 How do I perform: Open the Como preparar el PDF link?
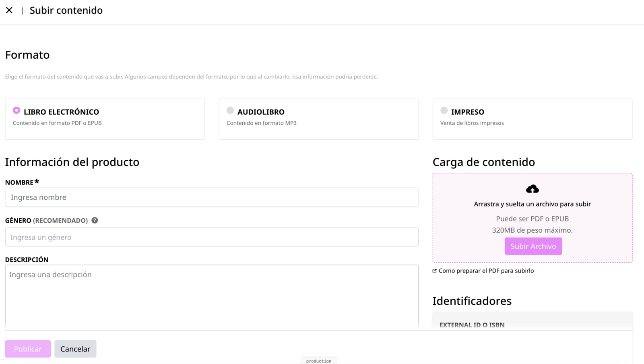point(486,271)
